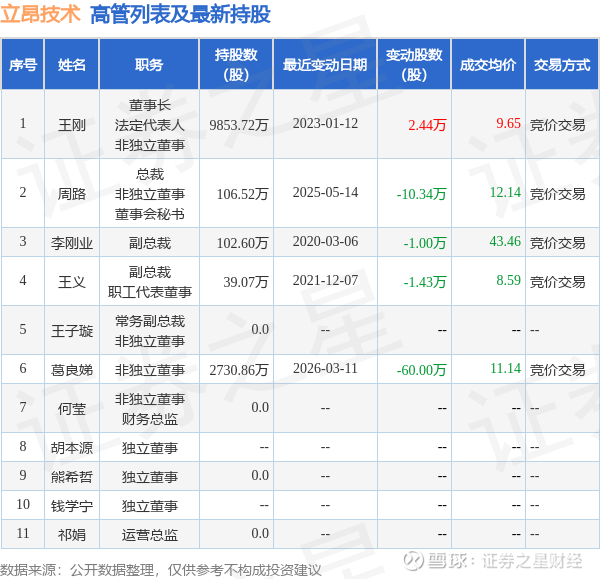Click 胡本源's position 独立董事

[150, 448]
